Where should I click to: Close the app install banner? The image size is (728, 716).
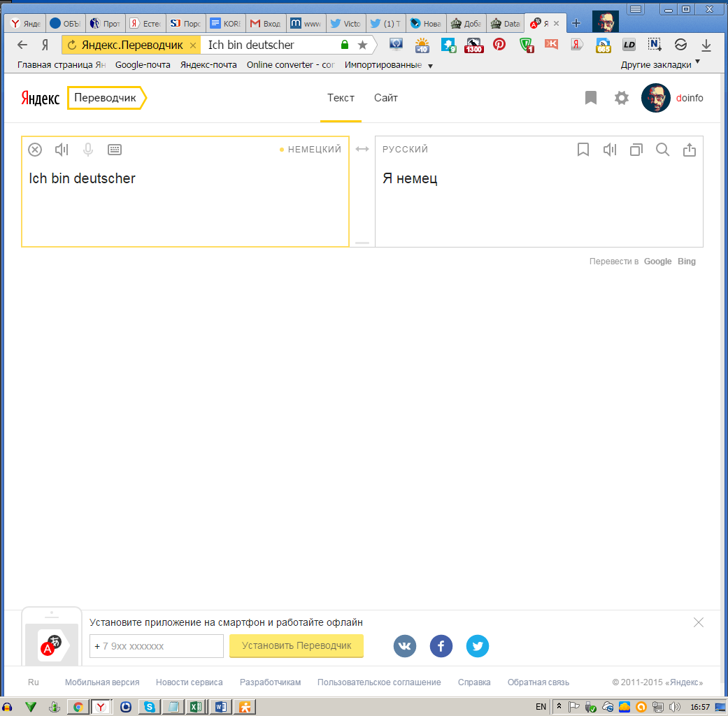click(699, 622)
